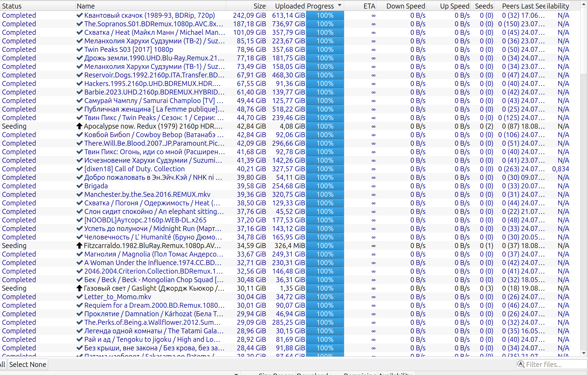Click the checkmark icon beside Requiem for a Dream
This screenshot has height=375, width=588.
click(79, 305)
